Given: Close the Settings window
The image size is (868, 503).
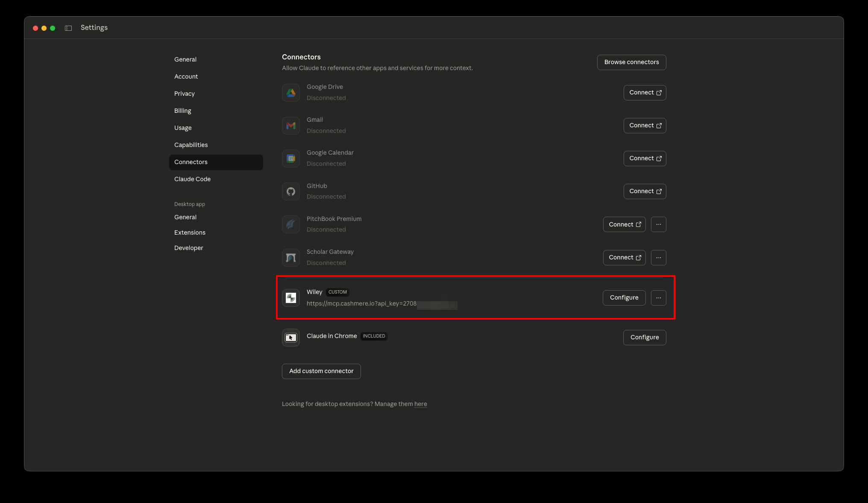Looking at the screenshot, I should tap(35, 28).
